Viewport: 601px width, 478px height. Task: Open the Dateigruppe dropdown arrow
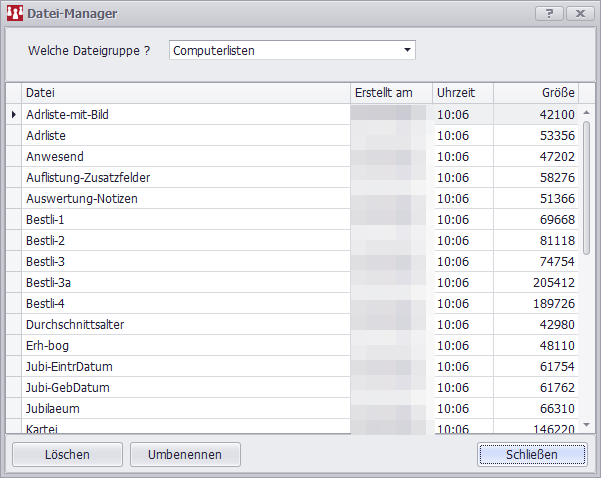407,50
